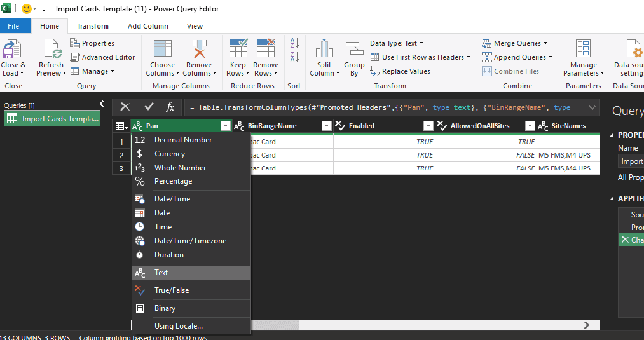Image resolution: width=644 pixels, height=340 pixels.
Task: Open the Add Column tab
Action: pos(147,26)
